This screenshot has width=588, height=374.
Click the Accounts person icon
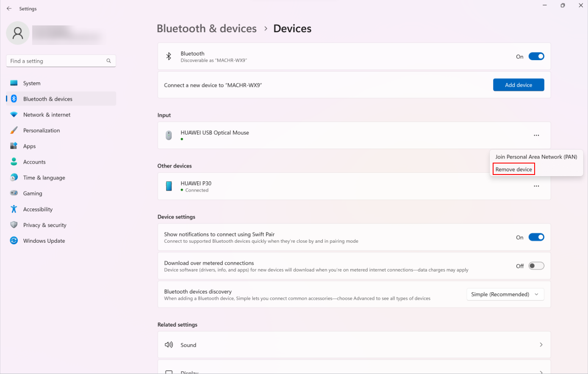[x=14, y=162]
